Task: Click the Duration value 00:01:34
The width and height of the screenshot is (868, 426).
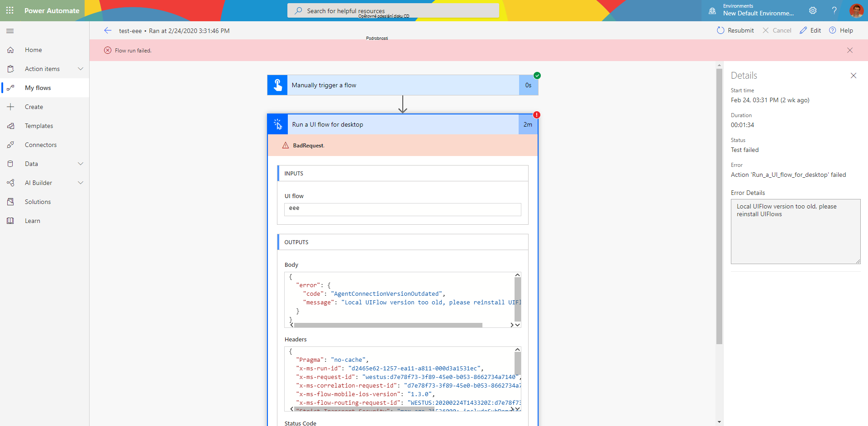Action: coord(743,125)
